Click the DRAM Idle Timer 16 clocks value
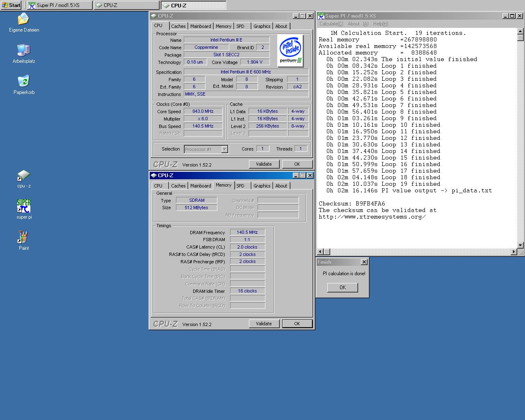Image resolution: width=525 pixels, height=420 pixels. (247, 291)
